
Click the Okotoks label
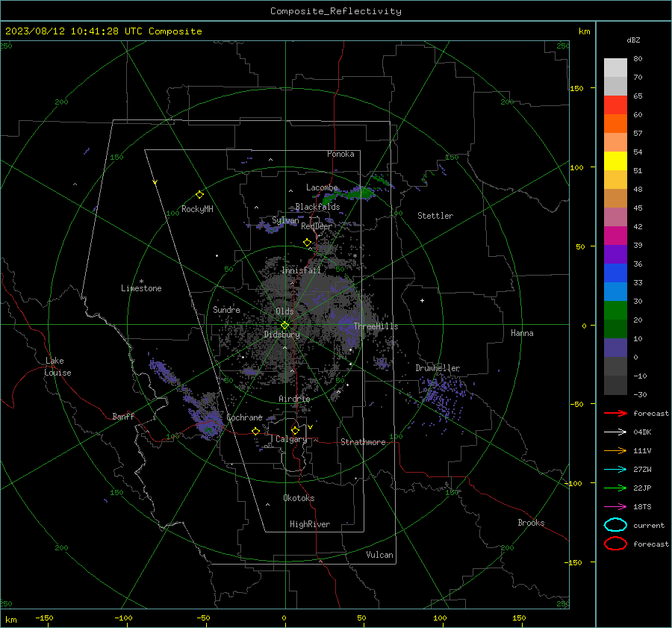(x=299, y=498)
